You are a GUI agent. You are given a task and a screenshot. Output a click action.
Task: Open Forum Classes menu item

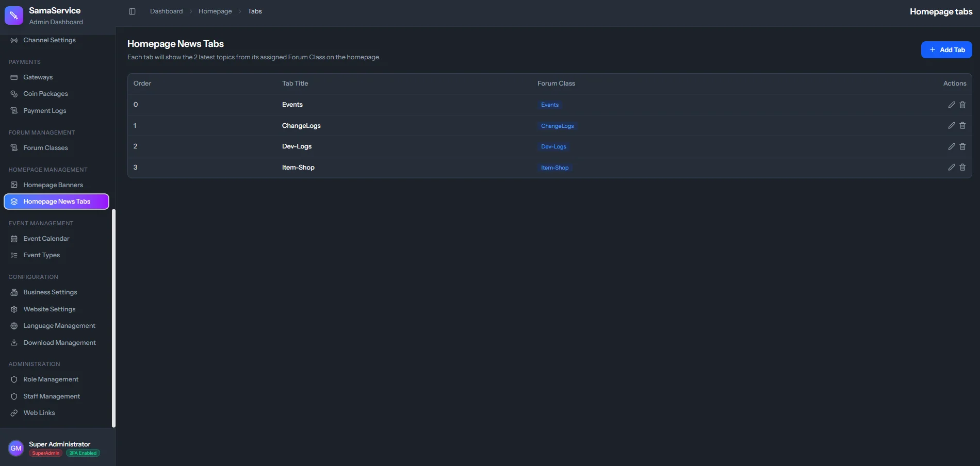57,148
